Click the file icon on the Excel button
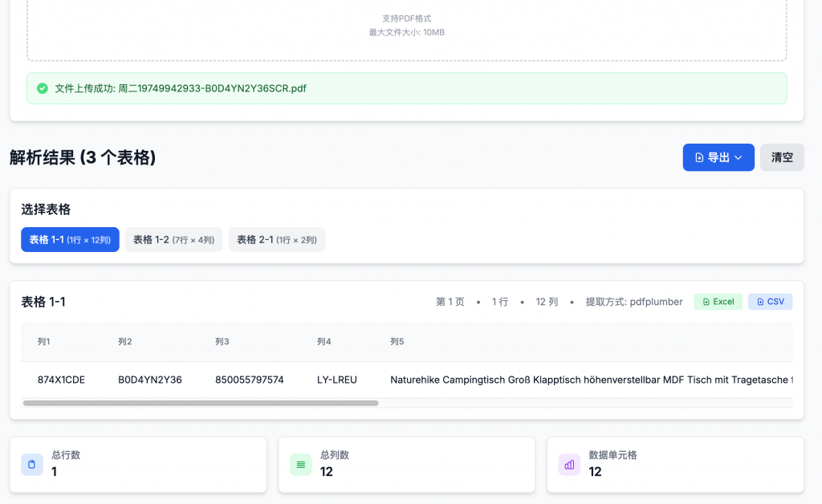This screenshot has width=822, height=504. [706, 302]
